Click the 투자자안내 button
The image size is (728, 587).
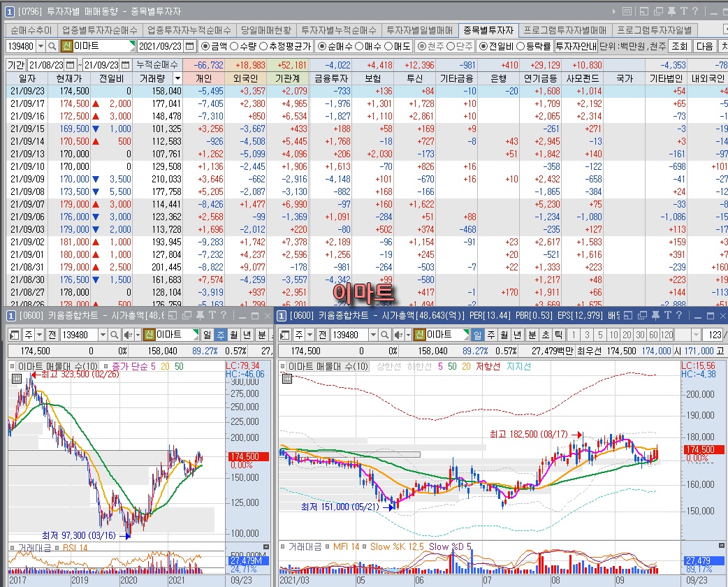pos(576,46)
